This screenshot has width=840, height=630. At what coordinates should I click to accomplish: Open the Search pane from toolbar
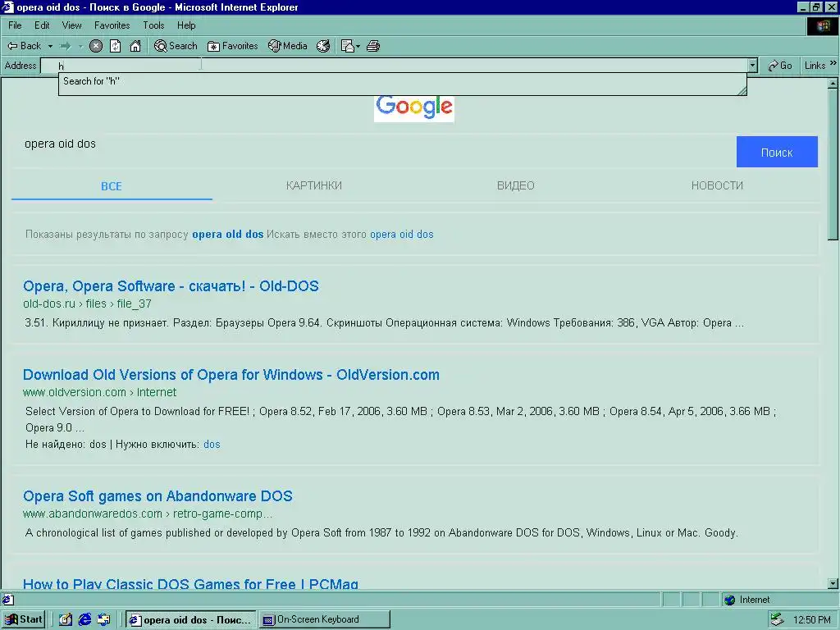coord(176,46)
